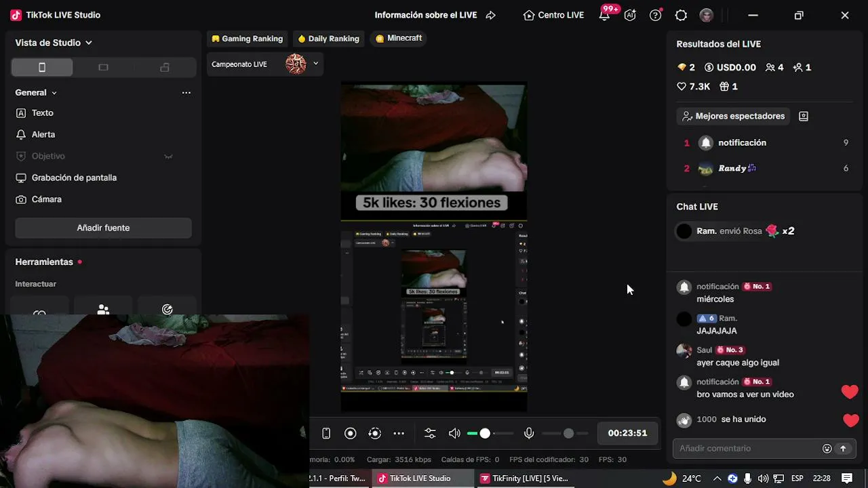
Task: Click the new followers icon showing 1
Action: [802, 68]
